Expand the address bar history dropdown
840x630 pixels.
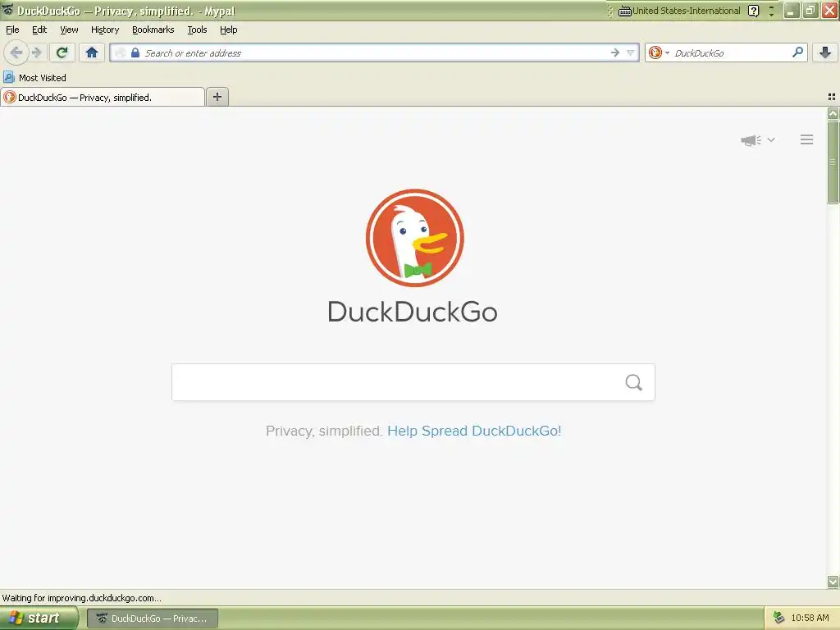tap(631, 52)
